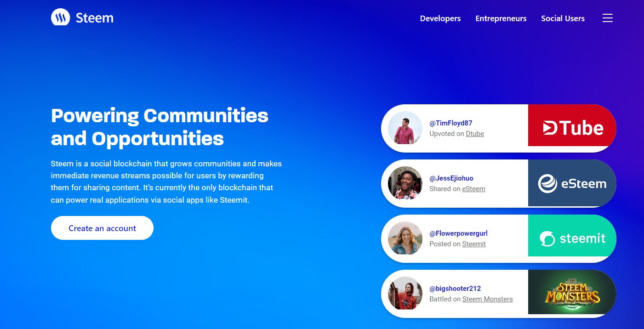Click the Steem wordmark text in header
This screenshot has width=644, height=329.
[x=94, y=18]
